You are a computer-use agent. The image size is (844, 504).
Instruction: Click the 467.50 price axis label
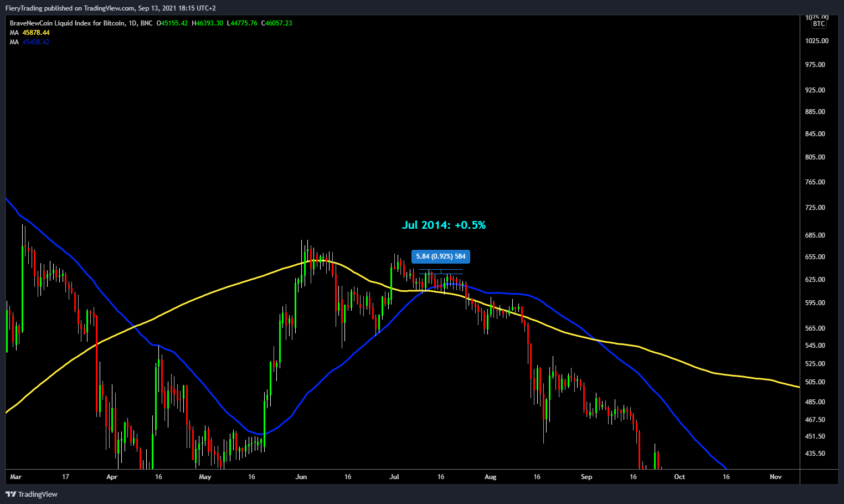(815, 420)
